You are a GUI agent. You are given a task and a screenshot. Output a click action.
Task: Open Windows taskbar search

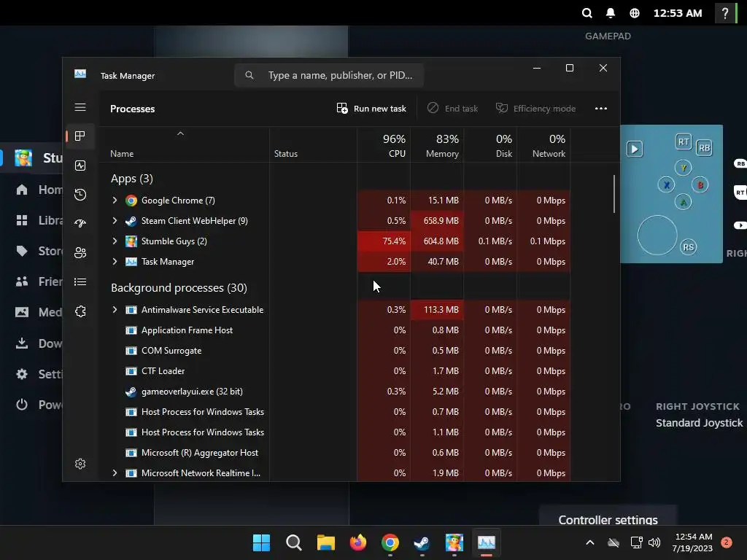(294, 542)
